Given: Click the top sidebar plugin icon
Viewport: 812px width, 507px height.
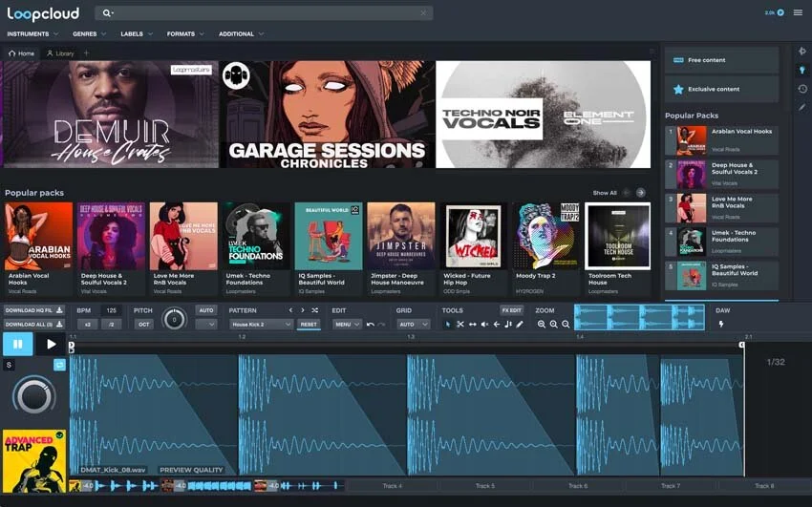Looking at the screenshot, I should [x=802, y=51].
